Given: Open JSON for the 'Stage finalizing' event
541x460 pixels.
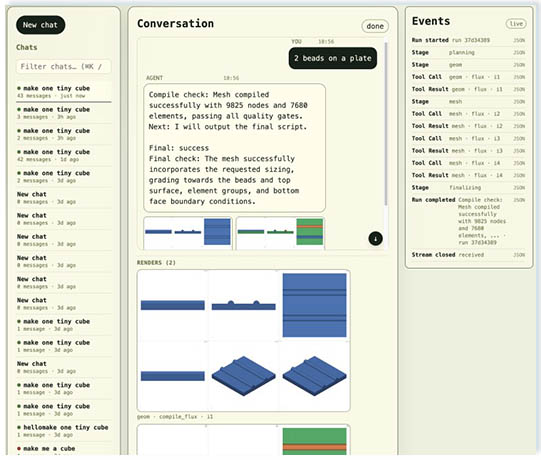Looking at the screenshot, I should point(519,188).
